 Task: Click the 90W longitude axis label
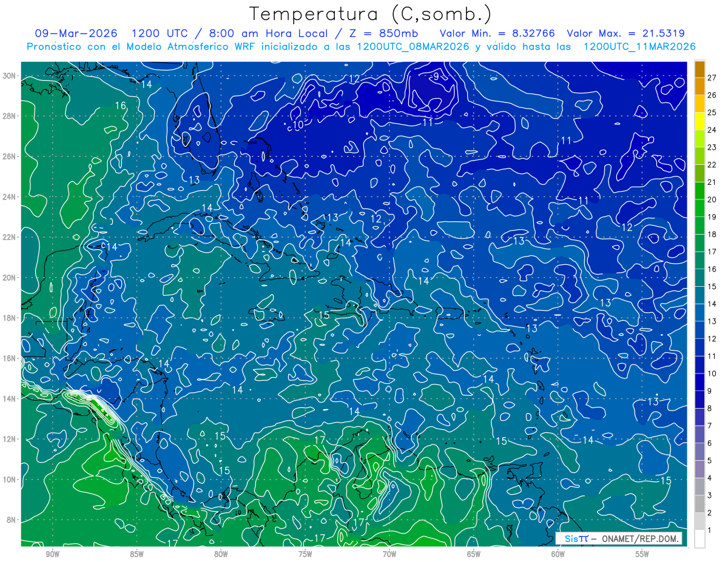click(52, 554)
